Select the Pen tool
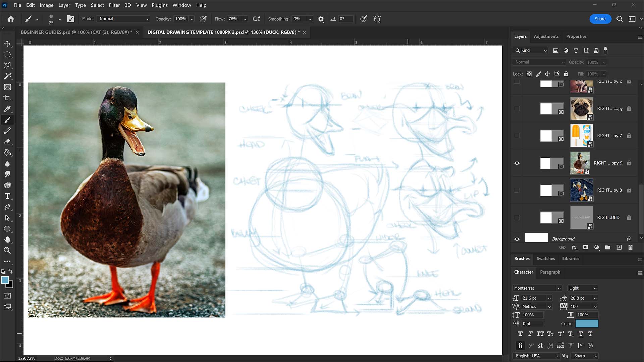 tap(7, 207)
